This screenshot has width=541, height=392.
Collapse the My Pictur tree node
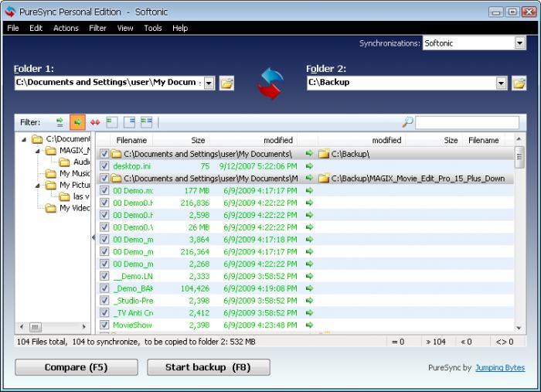click(38, 186)
